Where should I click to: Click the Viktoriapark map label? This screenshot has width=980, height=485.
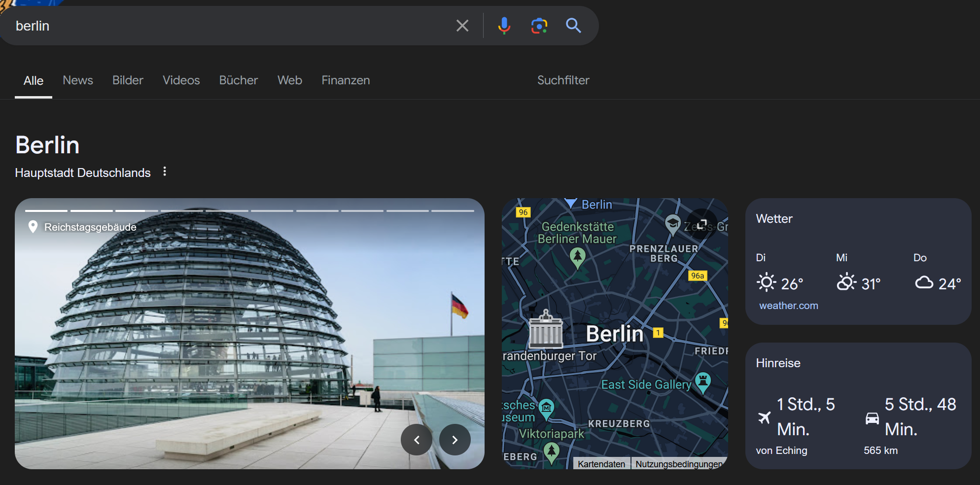[x=551, y=434]
